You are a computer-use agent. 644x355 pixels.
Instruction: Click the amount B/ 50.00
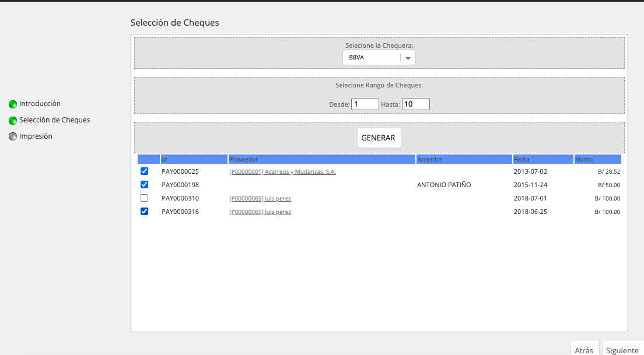[609, 185]
